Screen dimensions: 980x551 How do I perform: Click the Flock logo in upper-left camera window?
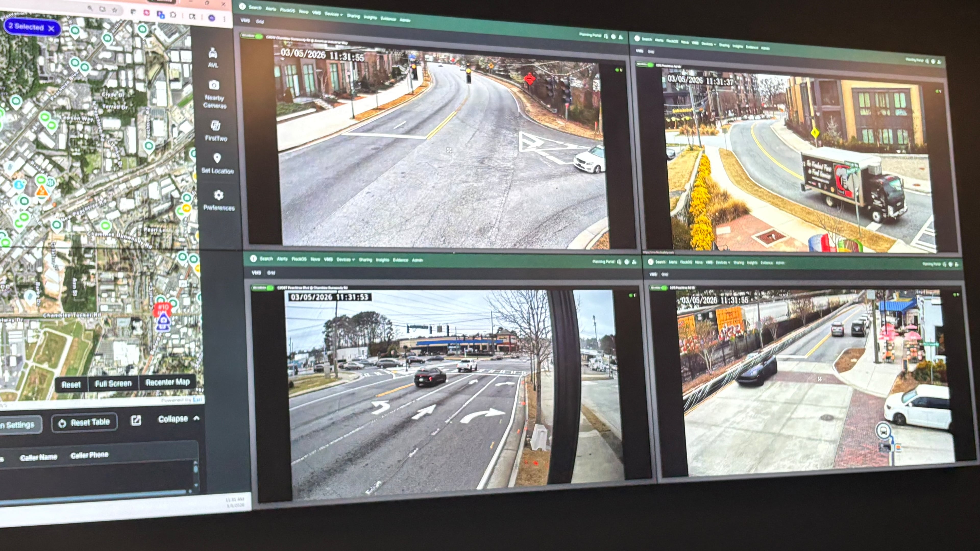pos(242,6)
